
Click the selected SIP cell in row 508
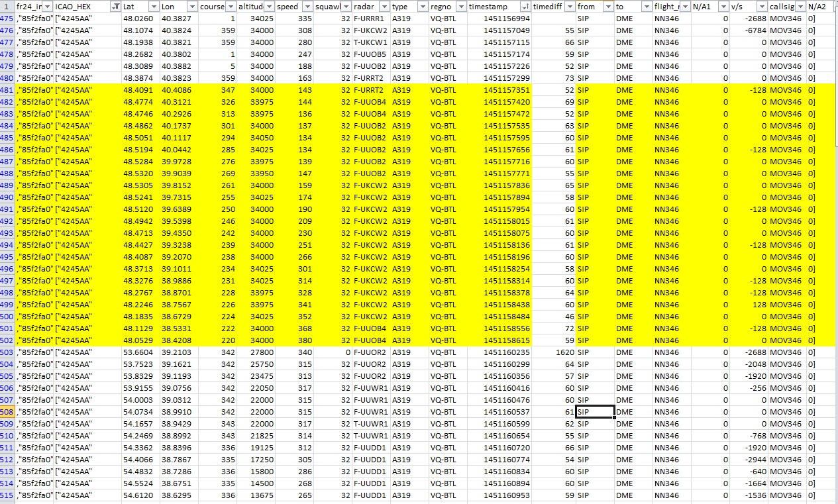click(595, 412)
